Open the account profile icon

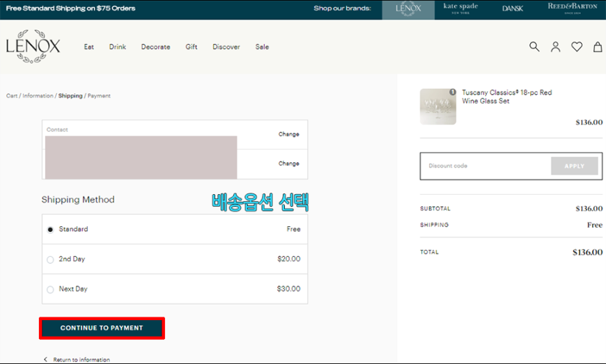pyautogui.click(x=555, y=47)
